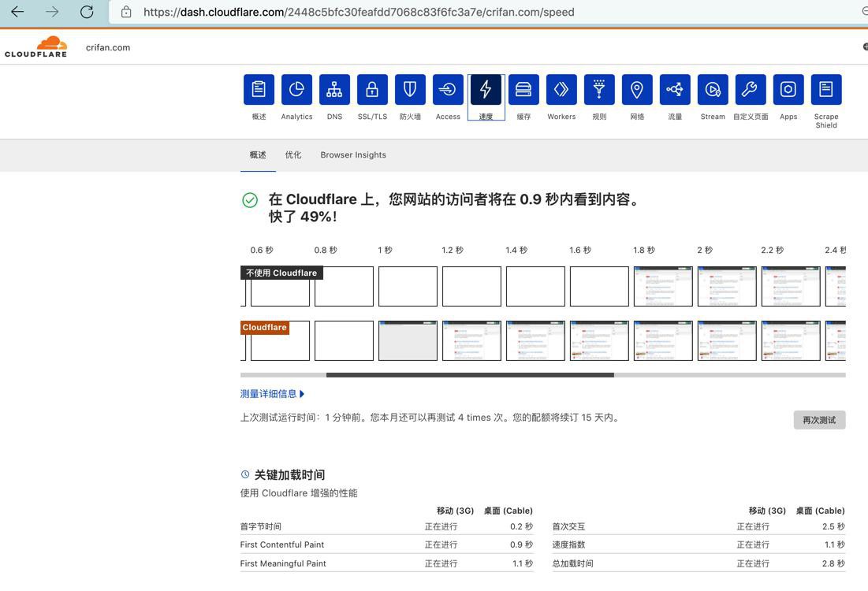This screenshot has width=868, height=591.
Task: Click the 再次测试 button
Action: [x=819, y=420]
